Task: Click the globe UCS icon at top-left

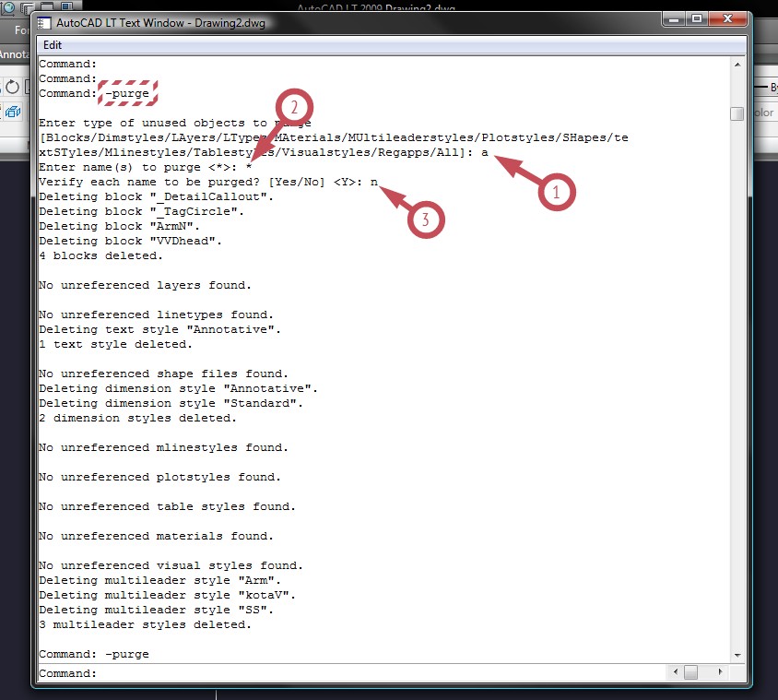Action: [x=8, y=7]
